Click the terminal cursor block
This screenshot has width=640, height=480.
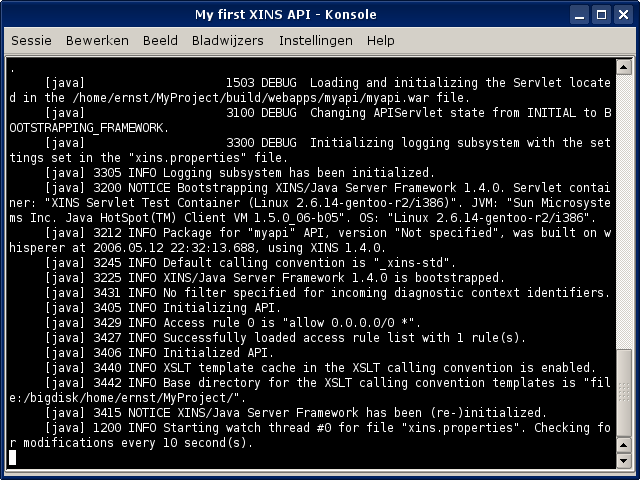click(x=13, y=458)
